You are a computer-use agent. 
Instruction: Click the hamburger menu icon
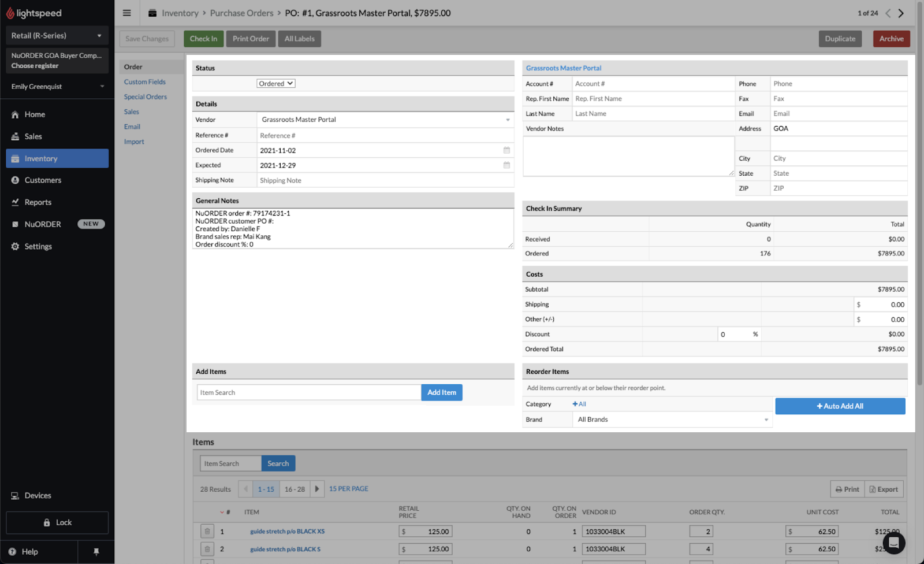127,13
